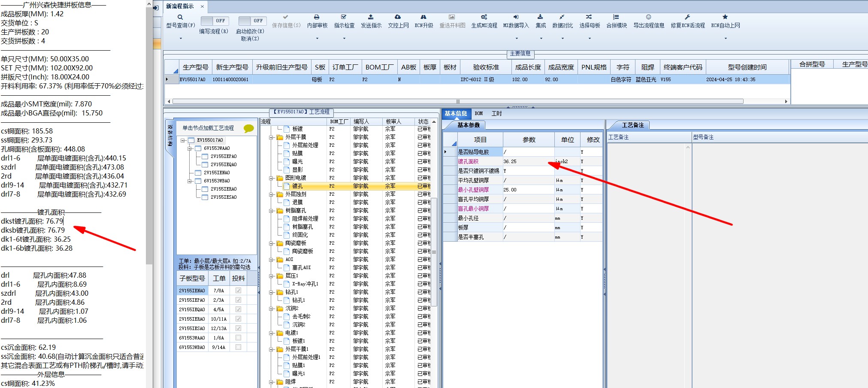Open dropdown arrow under 内部审核

coord(317,39)
